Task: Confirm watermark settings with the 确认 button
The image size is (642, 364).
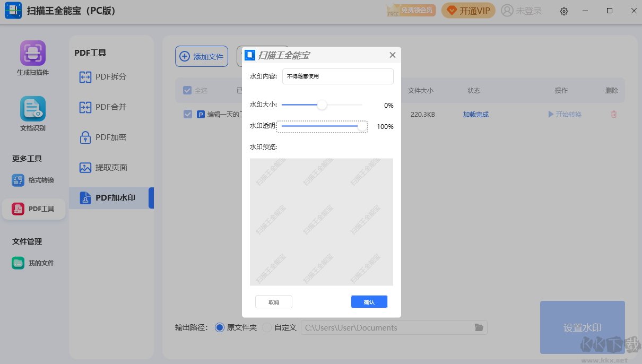Action: [x=369, y=301]
